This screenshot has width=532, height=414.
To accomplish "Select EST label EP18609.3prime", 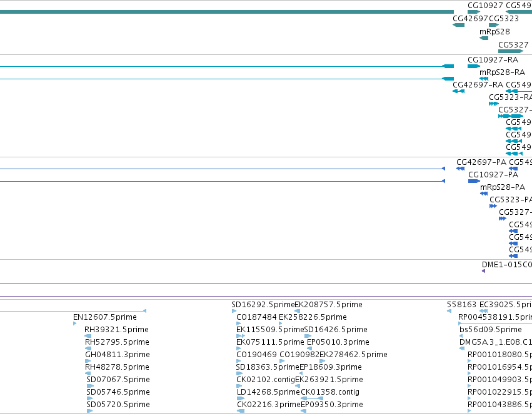I will click(331, 367).
